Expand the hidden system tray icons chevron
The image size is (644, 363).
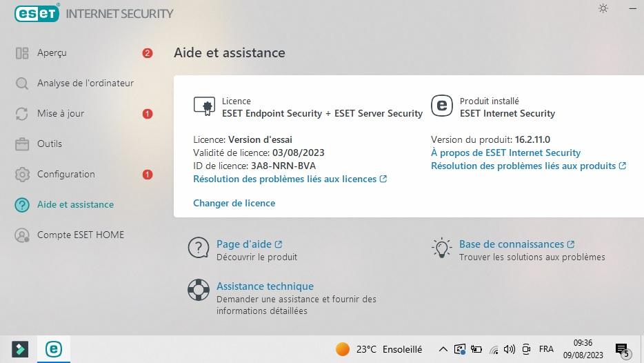[443, 349]
